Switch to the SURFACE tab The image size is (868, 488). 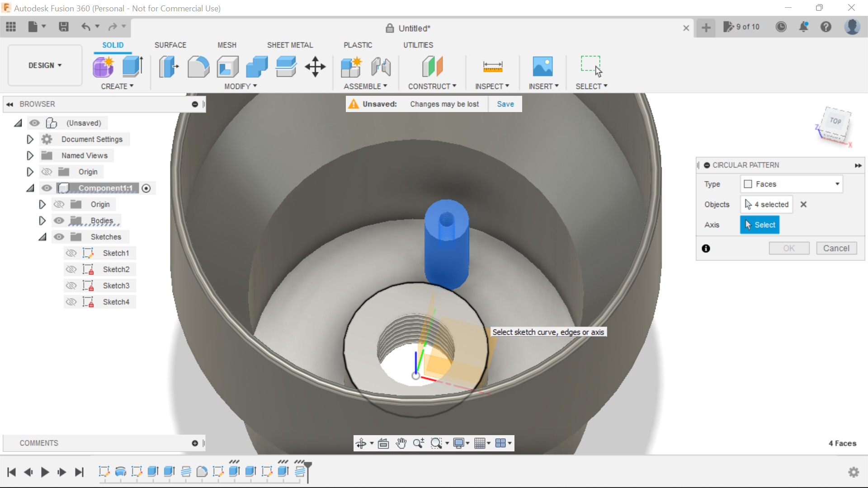(x=170, y=45)
